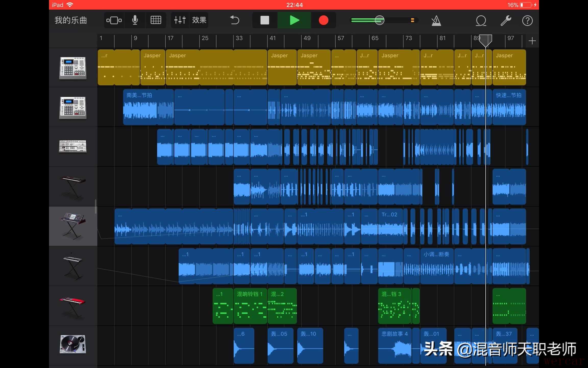Open the help question mark icon
The image size is (588, 368).
coord(527,21)
